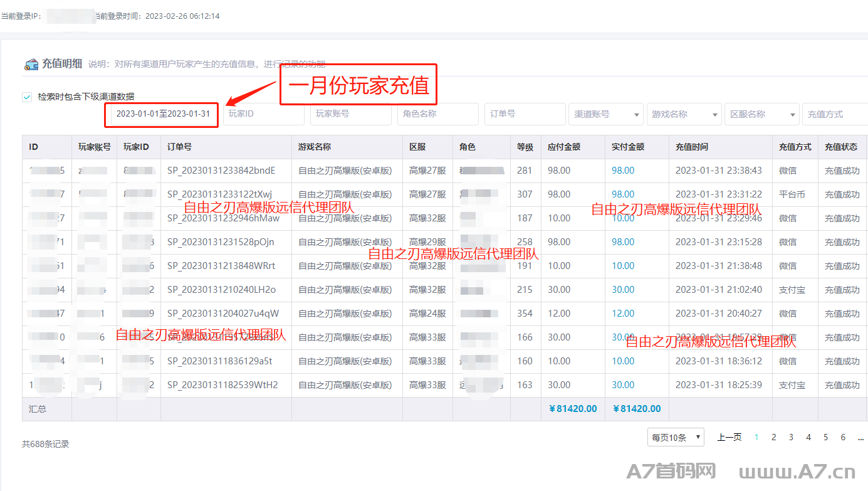Expand the 渠道账号 dropdown
Viewport: 868px width, 491px height.
coord(606,114)
